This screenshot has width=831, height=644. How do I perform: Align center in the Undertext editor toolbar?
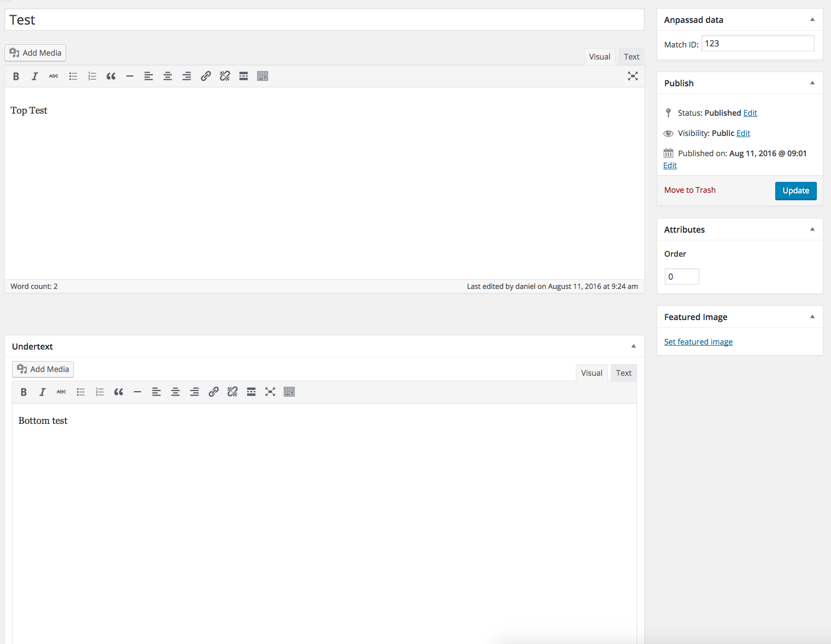coord(175,392)
